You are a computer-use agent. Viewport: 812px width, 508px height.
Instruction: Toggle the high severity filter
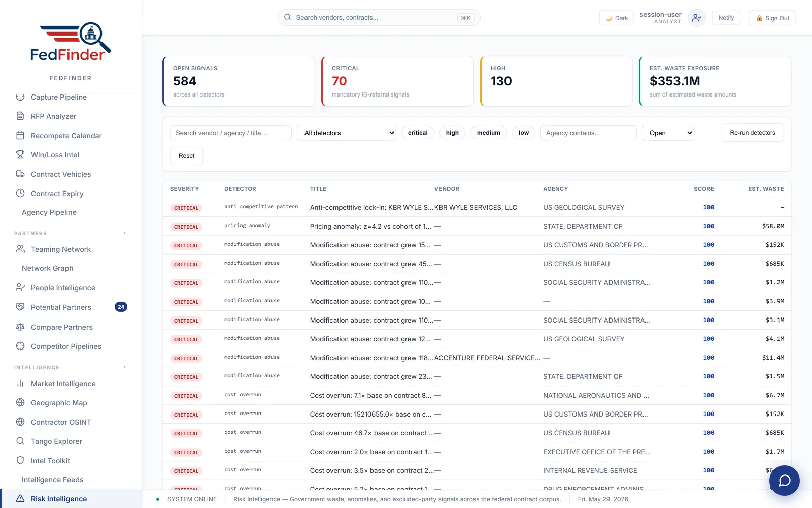[x=452, y=133]
